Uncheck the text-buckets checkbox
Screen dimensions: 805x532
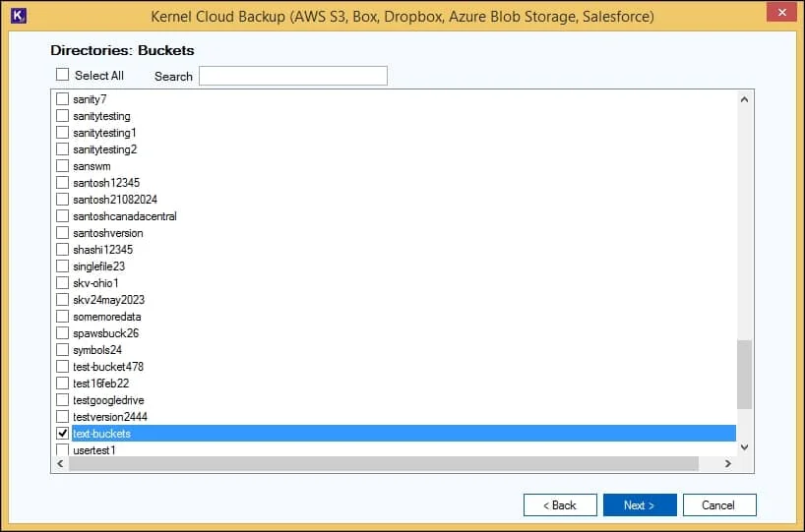[63, 433]
